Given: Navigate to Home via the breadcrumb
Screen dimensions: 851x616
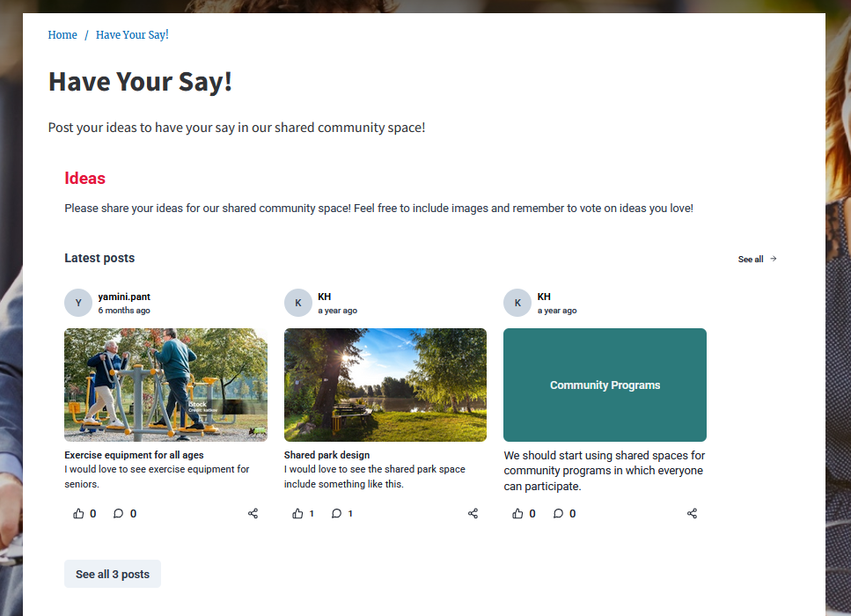Looking at the screenshot, I should tap(62, 34).
